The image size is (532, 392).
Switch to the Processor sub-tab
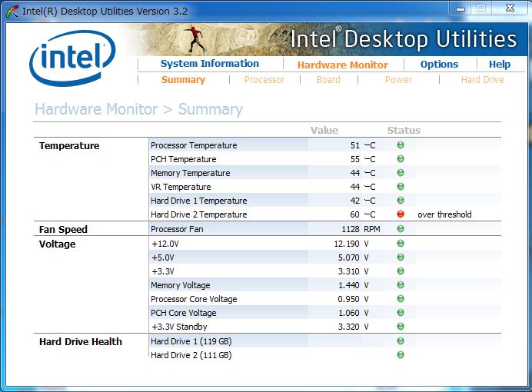coord(264,80)
